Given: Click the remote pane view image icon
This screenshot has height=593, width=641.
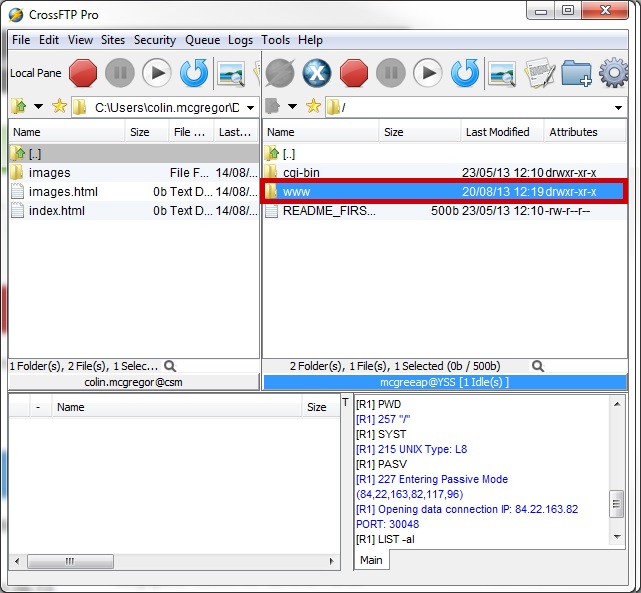Looking at the screenshot, I should click(x=502, y=73).
